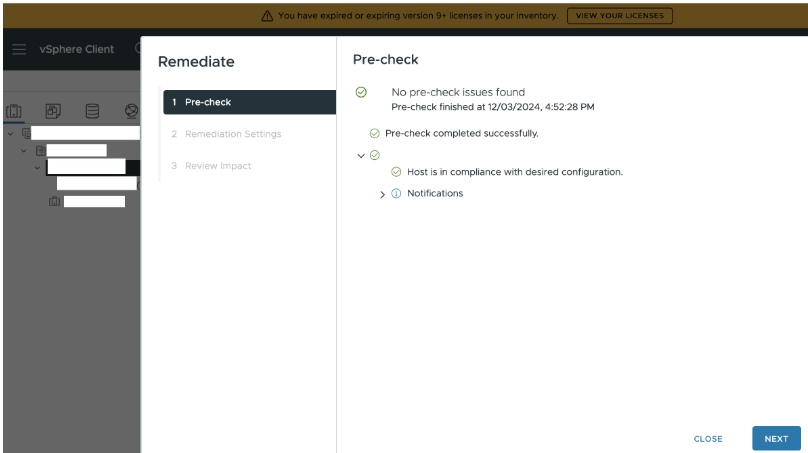This screenshot has height=453, width=808.
Task: Click the green check icon of the expanded host row
Action: [375, 155]
